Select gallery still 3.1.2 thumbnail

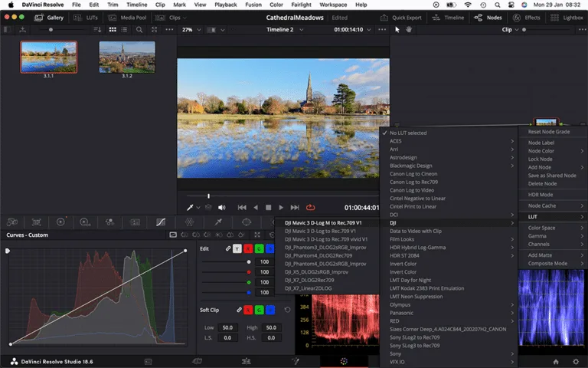127,57
